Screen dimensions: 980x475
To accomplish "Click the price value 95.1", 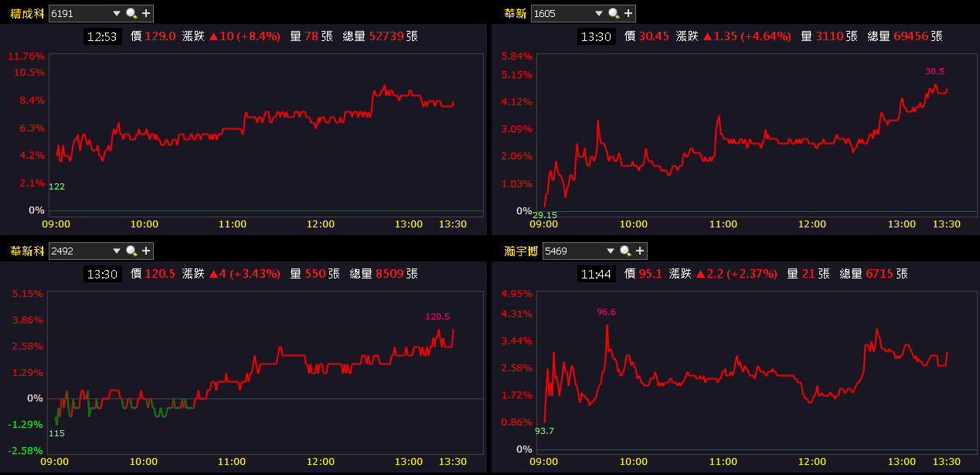I will (x=651, y=274).
